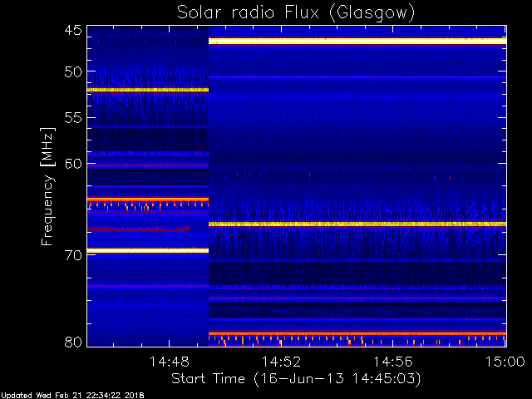
Task: Click the 14:56 time tick label
Action: point(393,362)
